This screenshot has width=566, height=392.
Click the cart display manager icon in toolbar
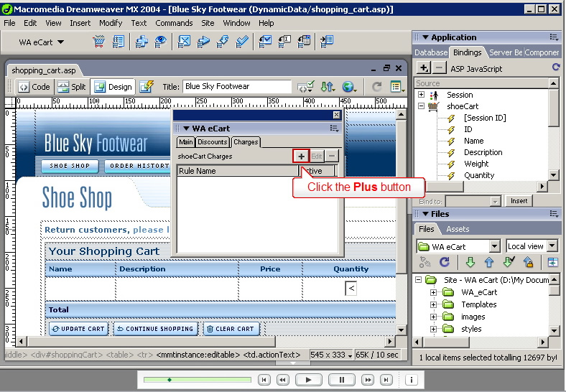tap(118, 42)
